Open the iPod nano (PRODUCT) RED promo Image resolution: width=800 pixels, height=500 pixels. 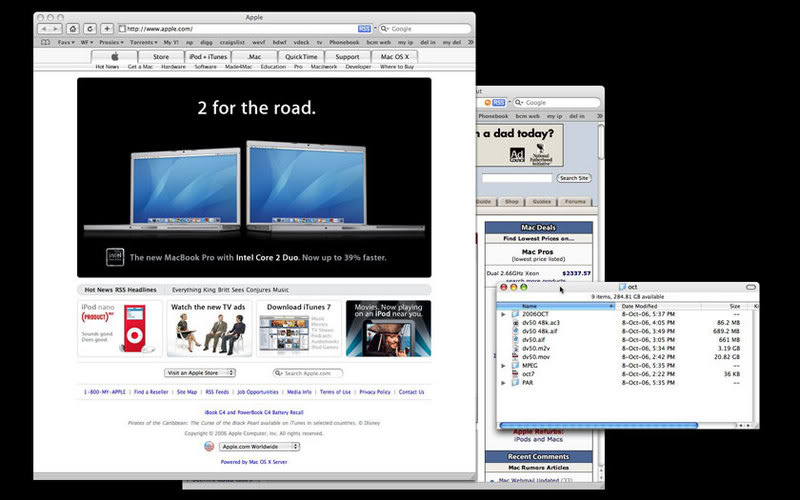[x=120, y=329]
